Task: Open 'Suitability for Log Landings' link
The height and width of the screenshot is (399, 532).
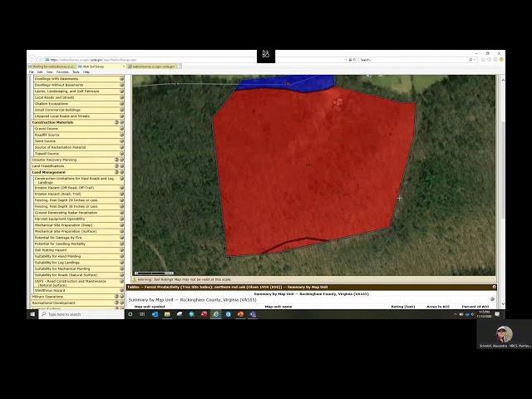Action: pyautogui.click(x=57, y=263)
